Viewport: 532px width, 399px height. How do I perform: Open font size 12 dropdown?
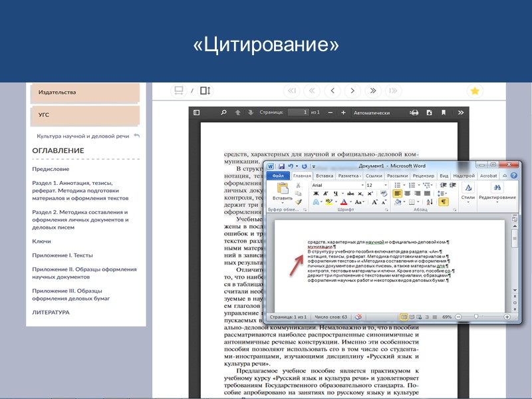386,186
